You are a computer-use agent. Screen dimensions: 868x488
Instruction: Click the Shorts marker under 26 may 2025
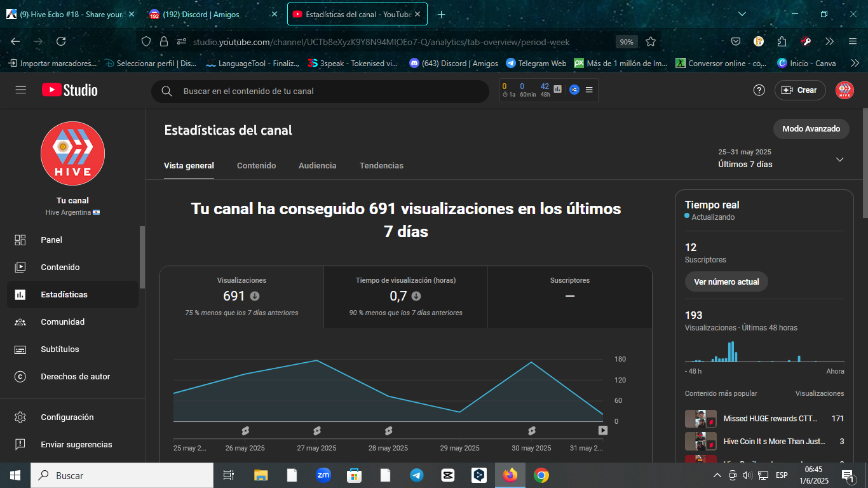(245, 431)
